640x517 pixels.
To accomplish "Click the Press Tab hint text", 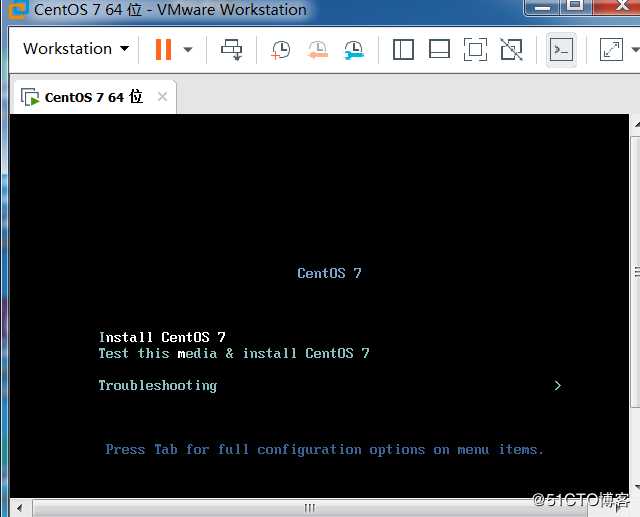I will point(324,449).
